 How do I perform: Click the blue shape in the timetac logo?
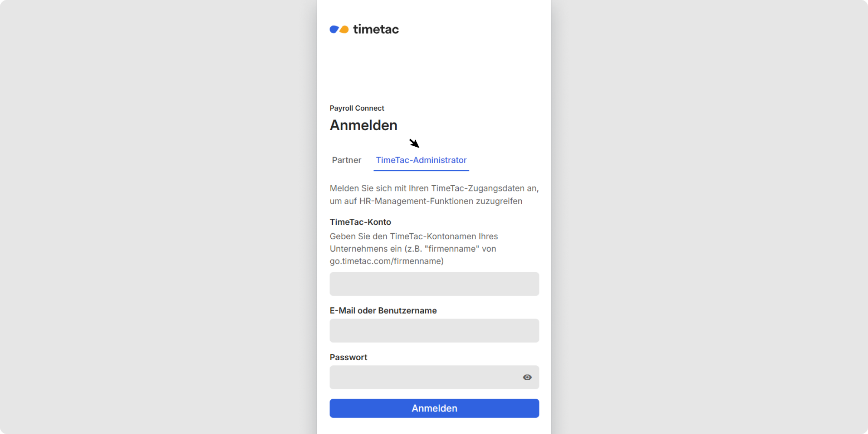[334, 30]
